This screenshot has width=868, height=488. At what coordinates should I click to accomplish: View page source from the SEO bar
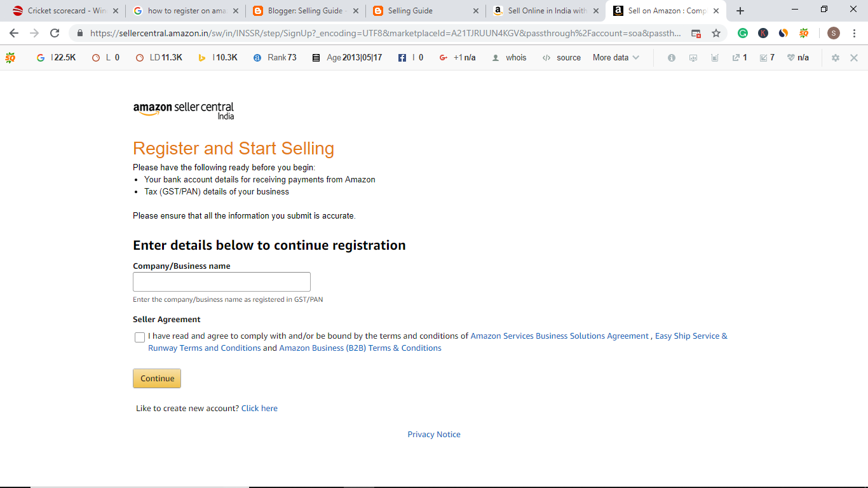pyautogui.click(x=562, y=58)
